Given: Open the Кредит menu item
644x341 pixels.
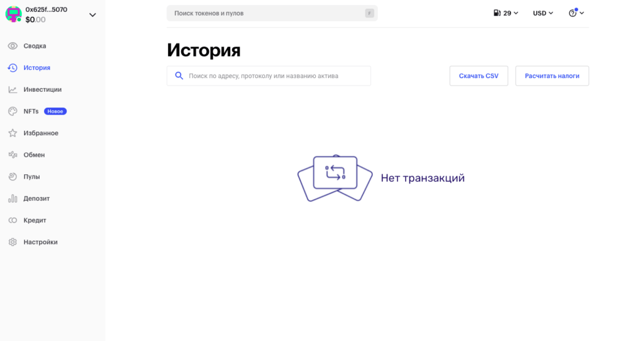Looking at the screenshot, I should [x=35, y=220].
